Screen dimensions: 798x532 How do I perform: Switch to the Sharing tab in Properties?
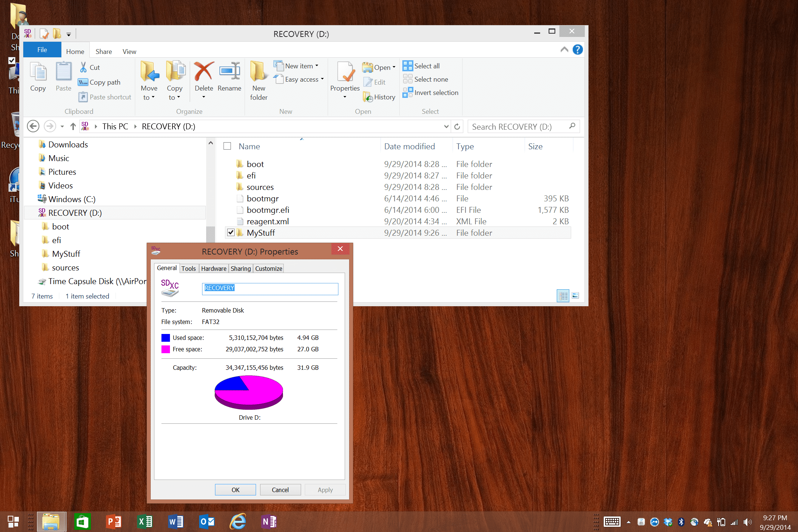pyautogui.click(x=240, y=268)
